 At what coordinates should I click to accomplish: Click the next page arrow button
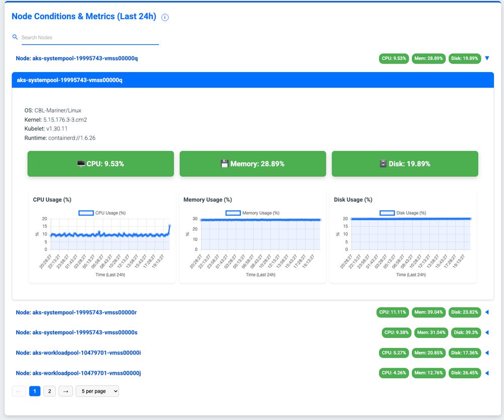click(66, 391)
